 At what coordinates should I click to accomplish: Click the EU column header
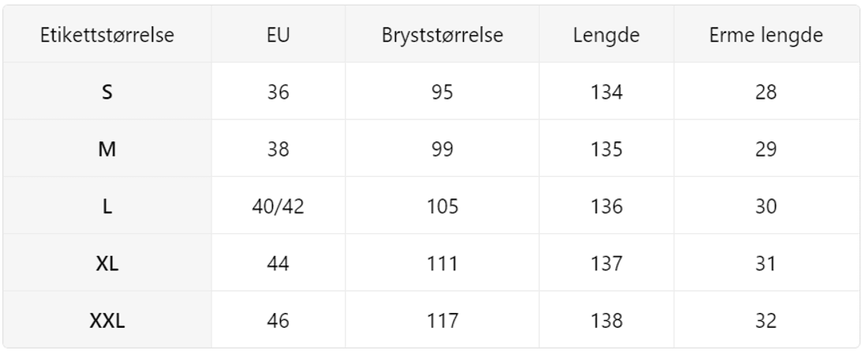pyautogui.click(x=278, y=36)
